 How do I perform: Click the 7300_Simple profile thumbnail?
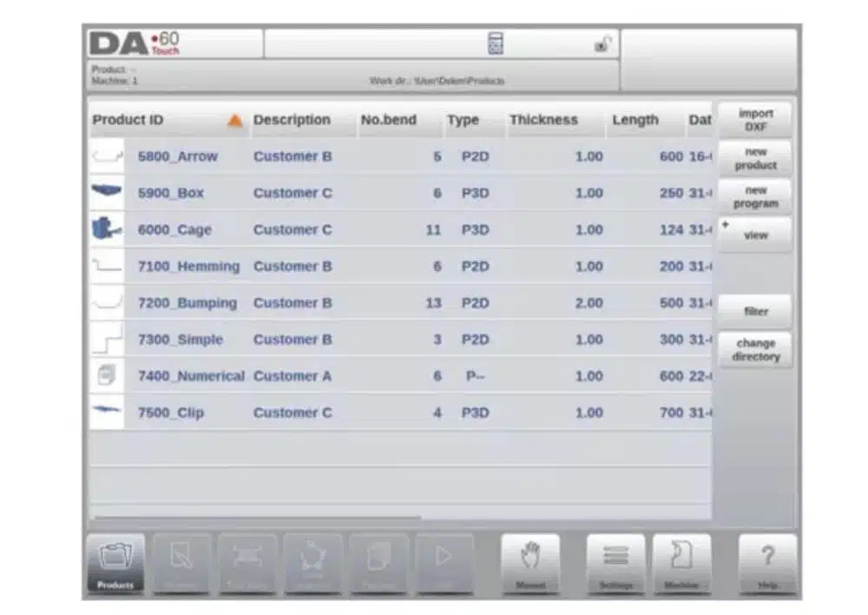(107, 339)
